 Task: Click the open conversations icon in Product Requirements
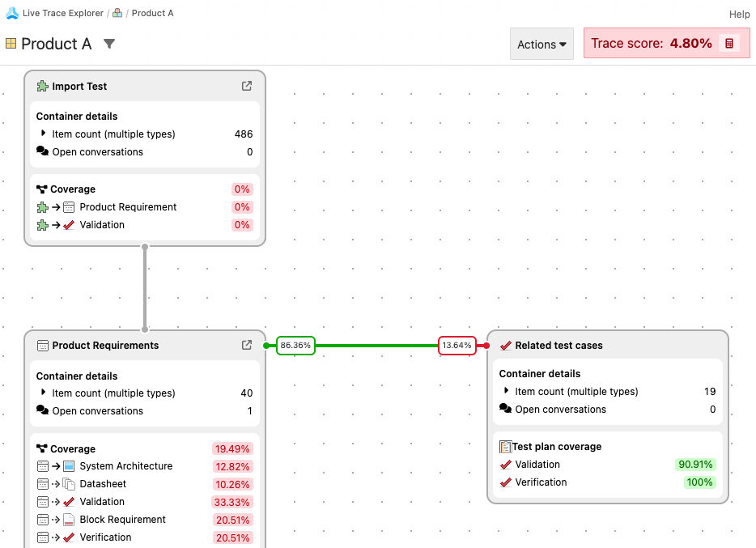[x=41, y=410]
